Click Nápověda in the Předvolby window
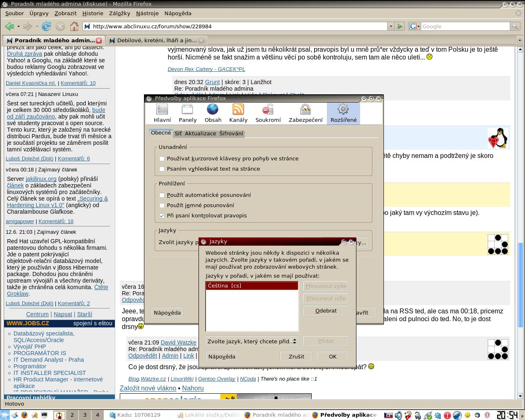Viewport: 525px width, 420px height. [x=167, y=313]
